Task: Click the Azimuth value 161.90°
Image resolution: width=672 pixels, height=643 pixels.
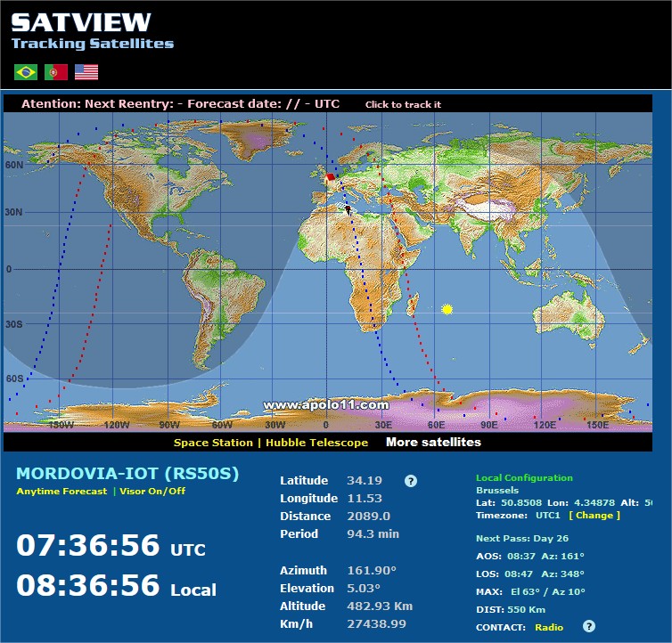Action: pyautogui.click(x=372, y=570)
